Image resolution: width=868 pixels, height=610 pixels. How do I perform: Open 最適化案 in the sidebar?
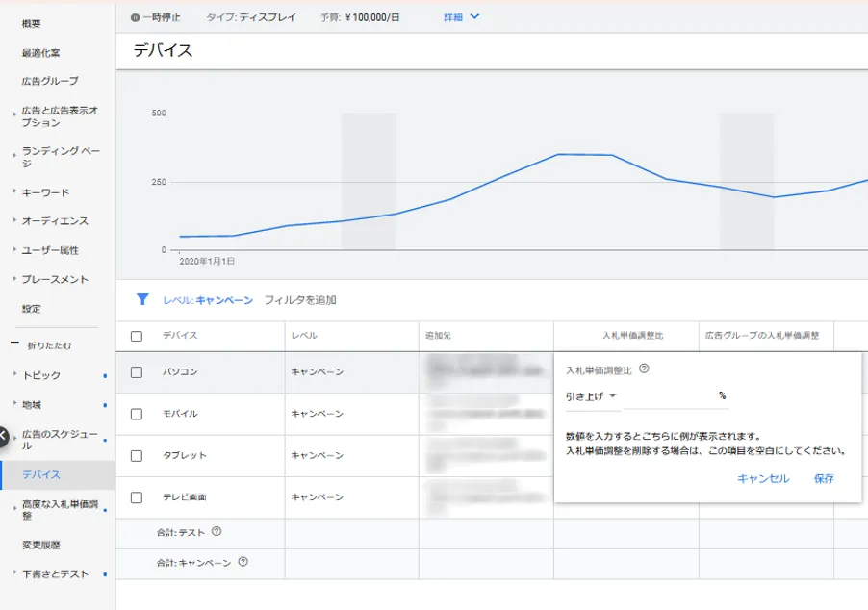tap(41, 53)
